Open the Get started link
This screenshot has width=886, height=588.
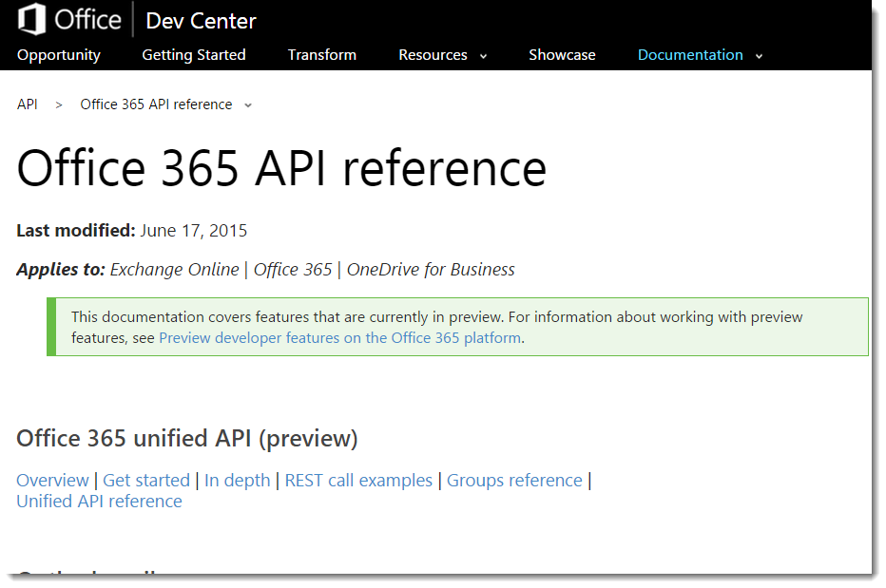tap(146, 480)
